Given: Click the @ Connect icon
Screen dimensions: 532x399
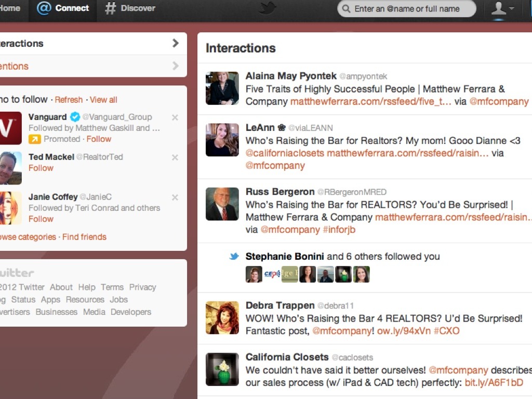Looking at the screenshot, I should 44,8.
